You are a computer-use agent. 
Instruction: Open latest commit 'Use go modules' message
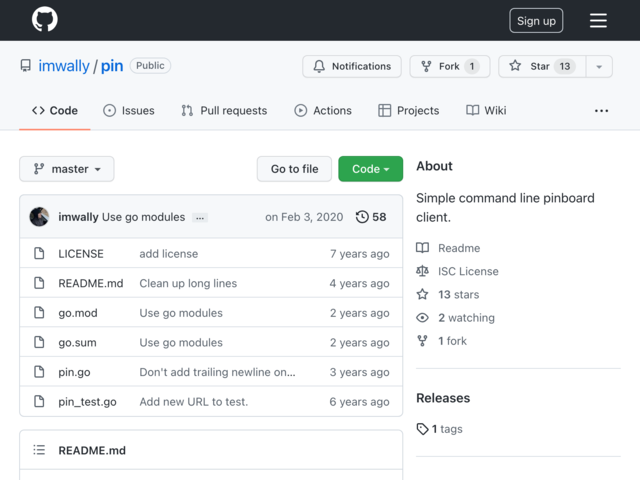coord(143,217)
